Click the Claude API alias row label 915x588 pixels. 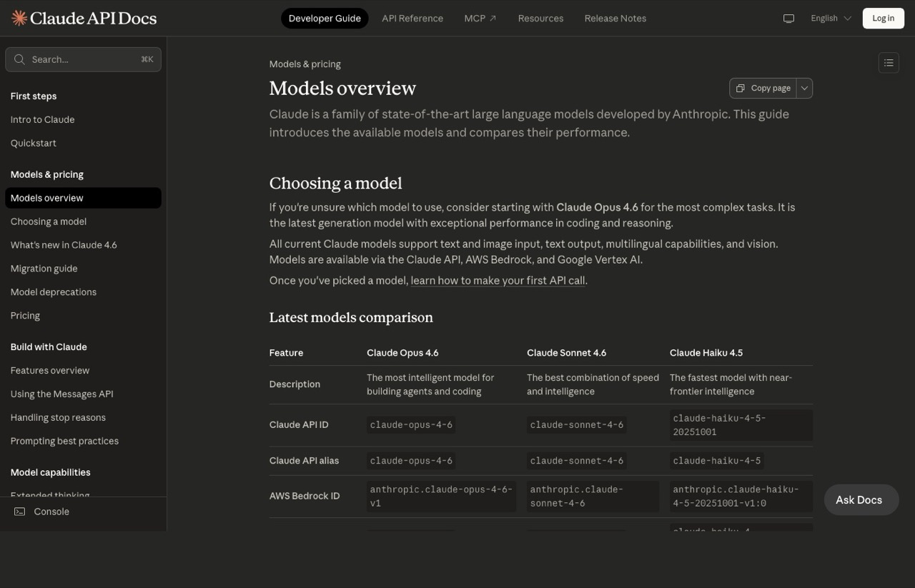(x=304, y=461)
